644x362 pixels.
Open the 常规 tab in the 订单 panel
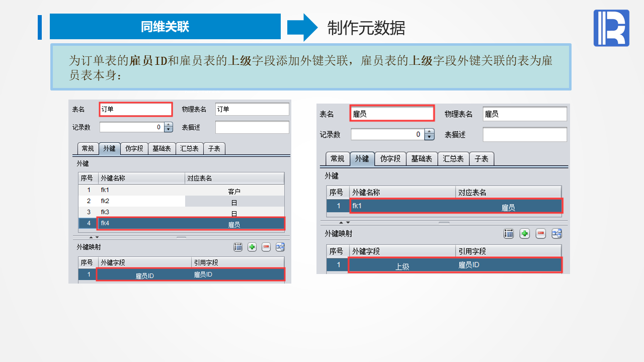click(x=88, y=148)
